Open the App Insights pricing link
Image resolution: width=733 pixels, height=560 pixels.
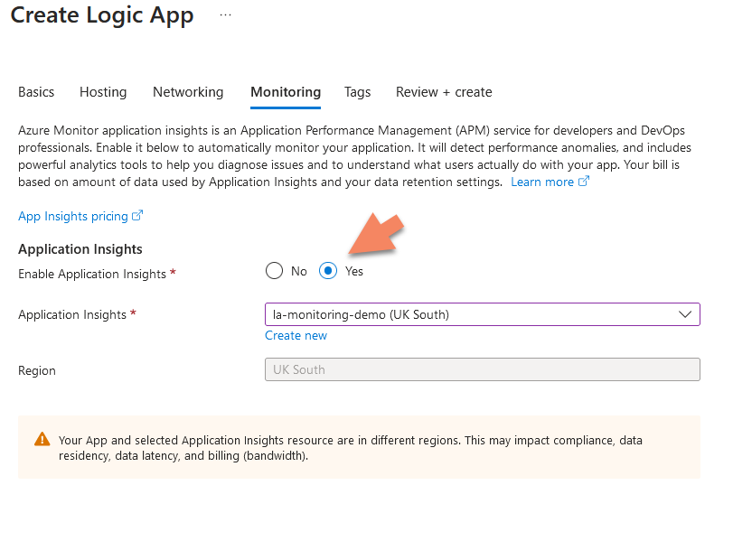74,217
